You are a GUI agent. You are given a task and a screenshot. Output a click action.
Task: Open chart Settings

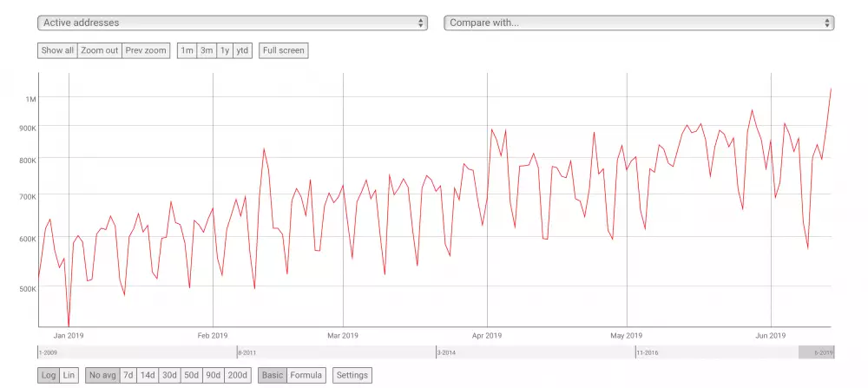(x=352, y=375)
